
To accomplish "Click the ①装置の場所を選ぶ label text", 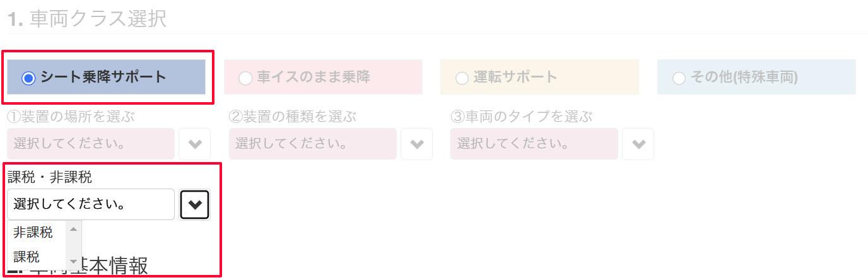I will pyautogui.click(x=71, y=117).
